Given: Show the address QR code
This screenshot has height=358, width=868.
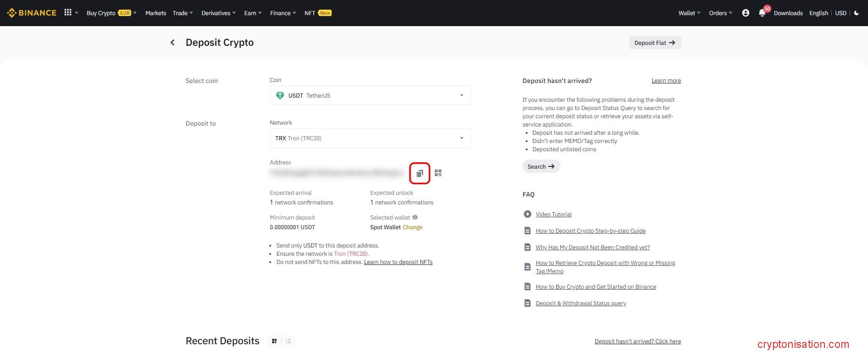Looking at the screenshot, I should 438,173.
